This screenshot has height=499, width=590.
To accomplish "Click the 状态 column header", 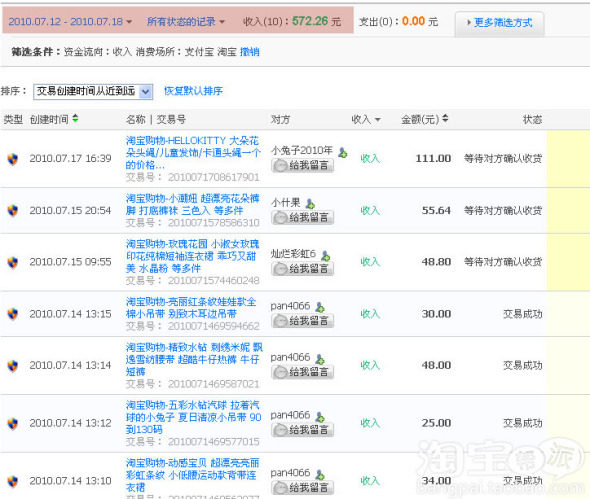I will tap(532, 120).
